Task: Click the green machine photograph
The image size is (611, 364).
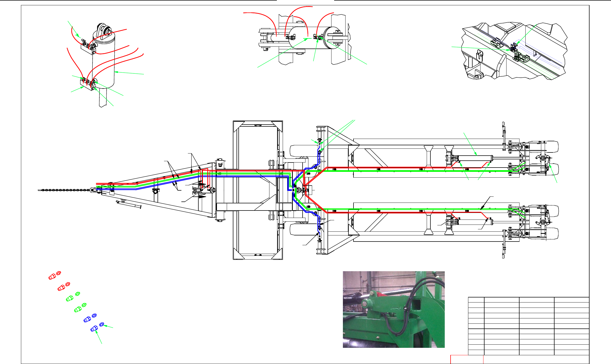Action: click(x=394, y=309)
